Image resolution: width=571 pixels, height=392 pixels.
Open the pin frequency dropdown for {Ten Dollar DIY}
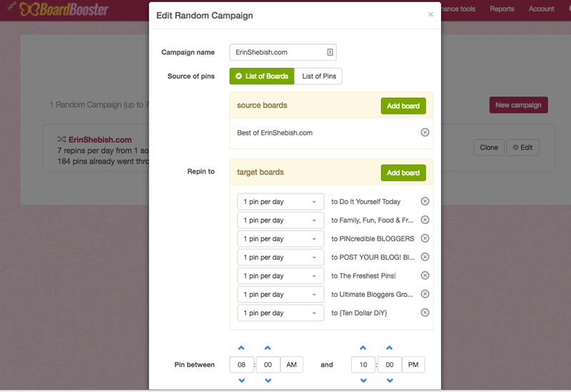(281, 313)
